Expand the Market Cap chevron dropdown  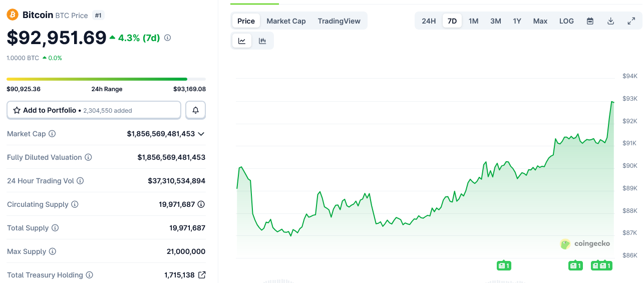(x=201, y=134)
